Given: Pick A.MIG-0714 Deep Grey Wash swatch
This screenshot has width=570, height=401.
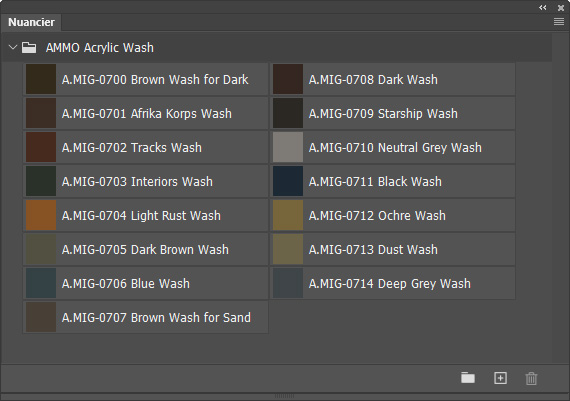Looking at the screenshot, I should tap(288, 283).
